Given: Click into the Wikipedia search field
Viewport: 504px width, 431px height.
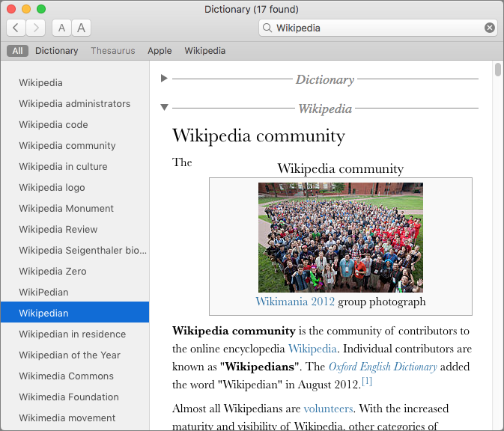Looking at the screenshot, I should click(x=378, y=28).
